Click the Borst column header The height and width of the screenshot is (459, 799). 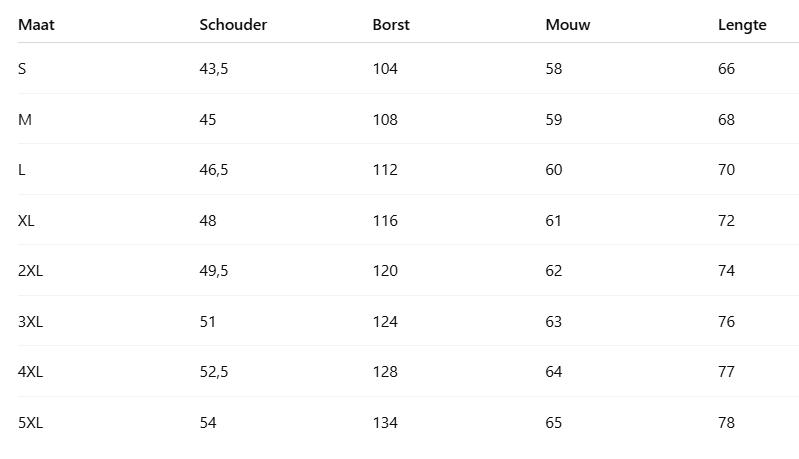[391, 25]
